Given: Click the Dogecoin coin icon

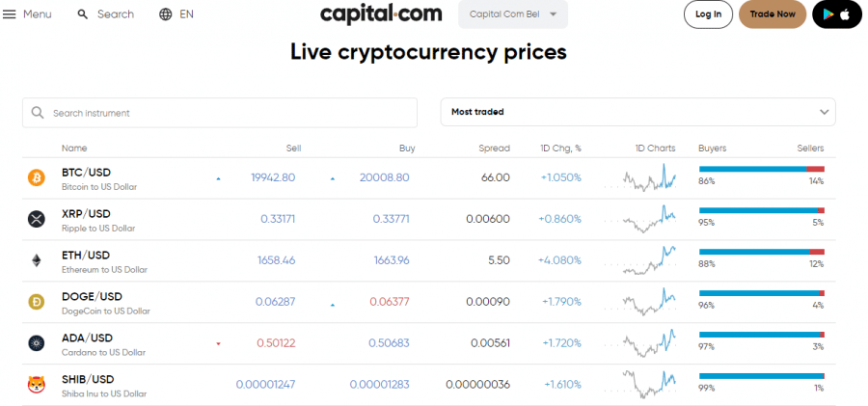Looking at the screenshot, I should point(37,302).
